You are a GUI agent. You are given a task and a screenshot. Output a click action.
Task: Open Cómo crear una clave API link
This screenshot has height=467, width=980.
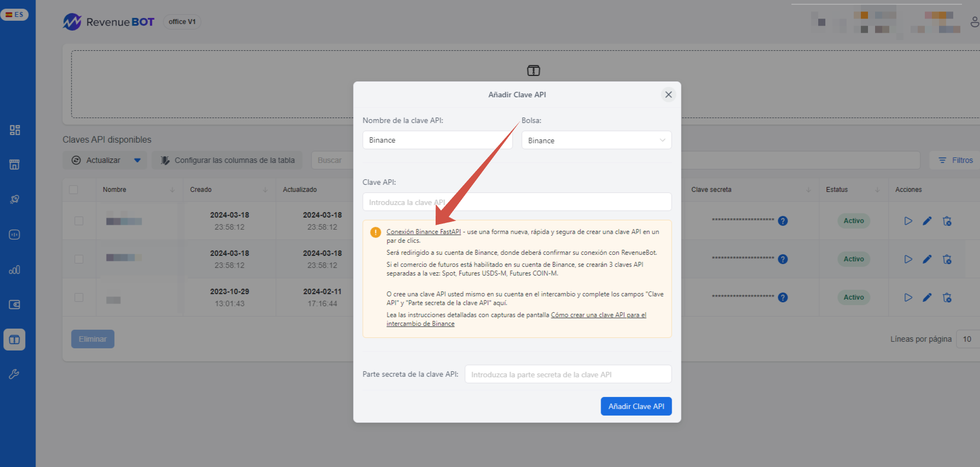[x=516, y=319]
